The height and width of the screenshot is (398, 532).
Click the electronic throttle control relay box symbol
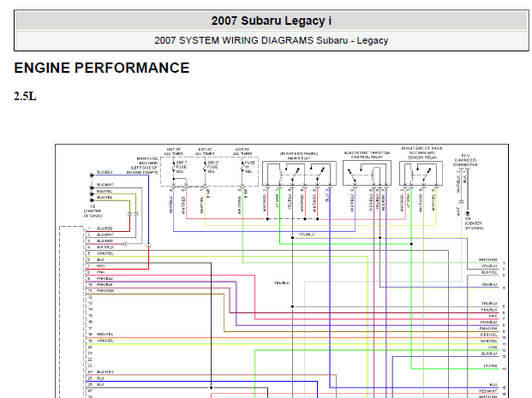tap(367, 173)
